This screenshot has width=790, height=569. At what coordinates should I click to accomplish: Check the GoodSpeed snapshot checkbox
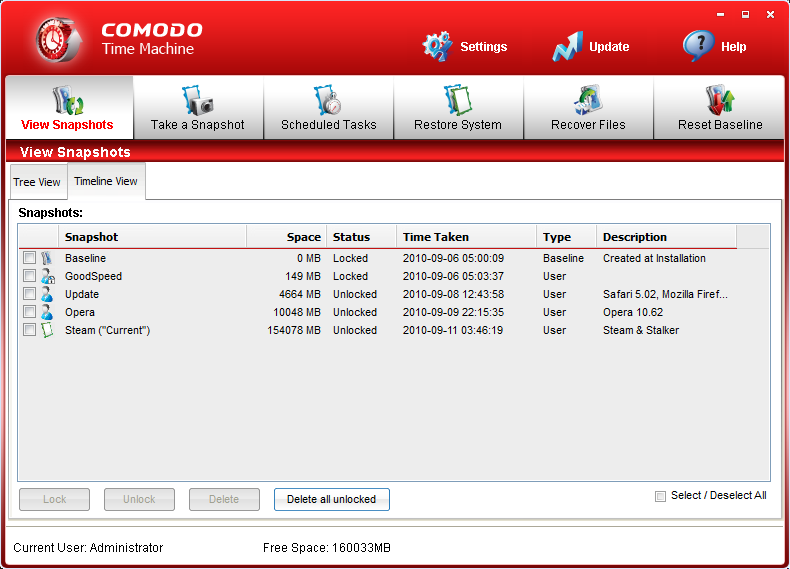click(29, 276)
